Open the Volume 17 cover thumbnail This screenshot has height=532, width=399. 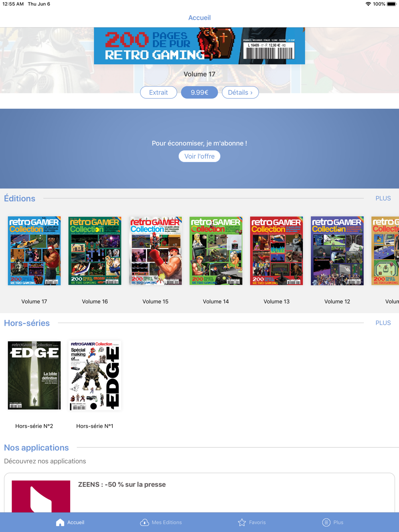click(34, 251)
